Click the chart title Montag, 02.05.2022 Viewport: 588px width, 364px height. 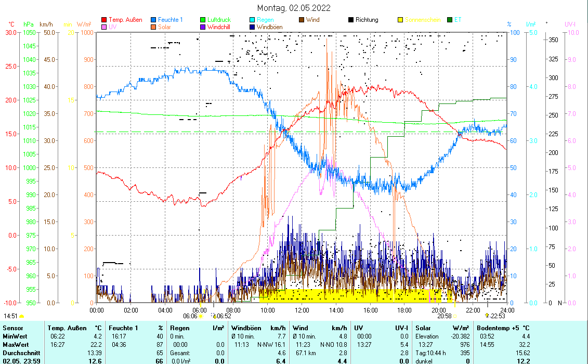(294, 8)
